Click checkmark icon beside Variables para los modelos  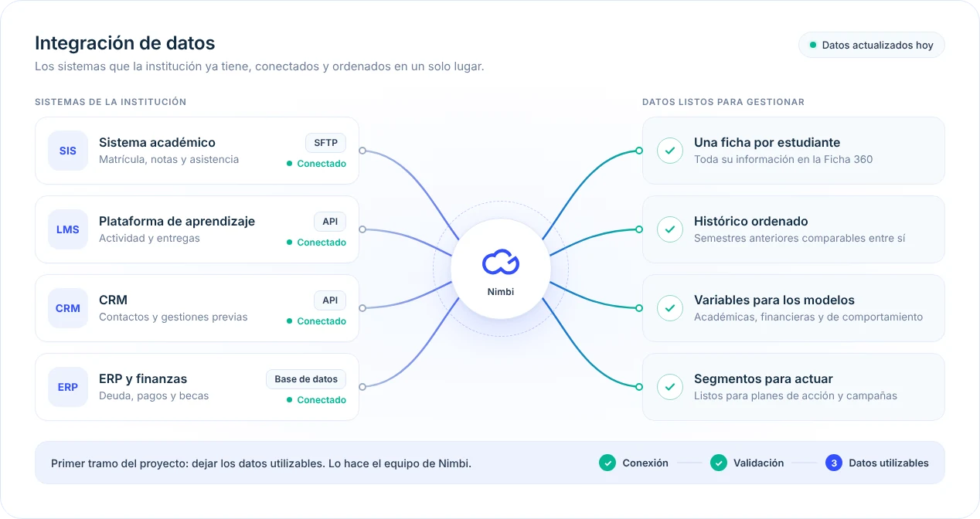pos(670,308)
